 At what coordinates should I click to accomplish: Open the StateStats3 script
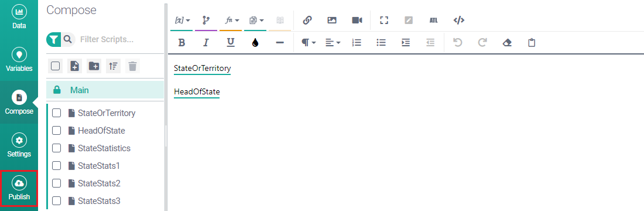pyautogui.click(x=99, y=201)
